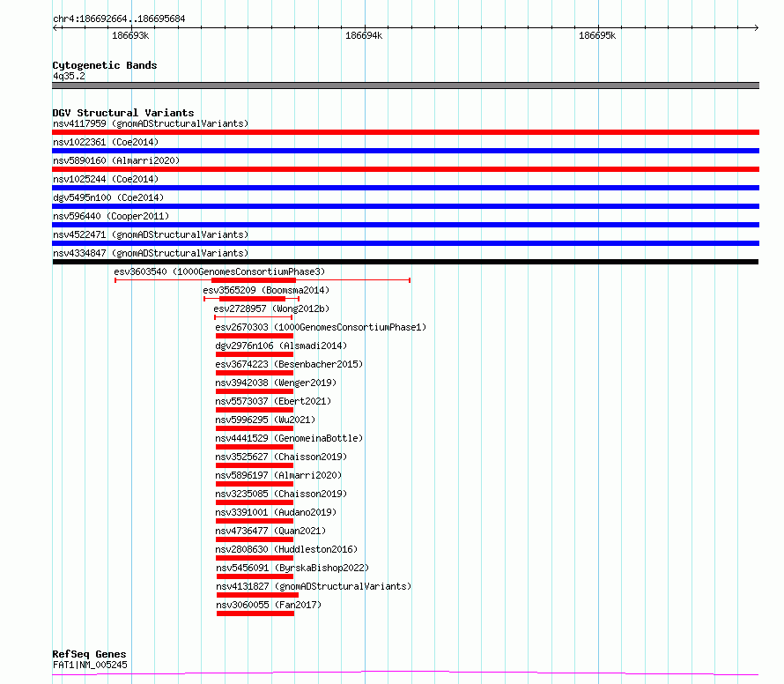
Task: Click the blue bar under nsv1022361
Action: pyautogui.click(x=405, y=151)
